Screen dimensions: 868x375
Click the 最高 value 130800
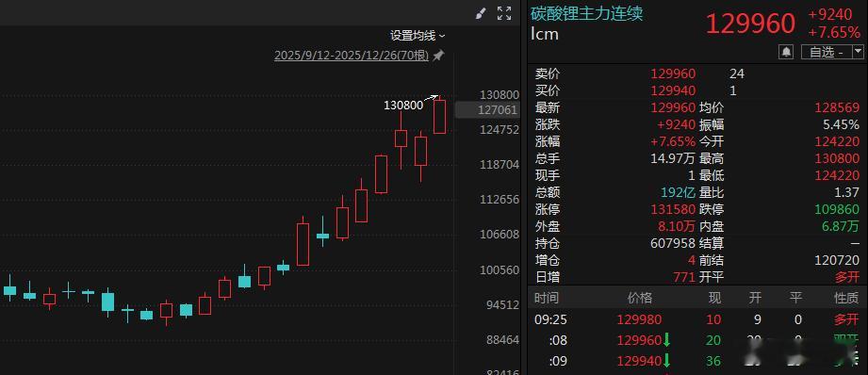coord(837,158)
